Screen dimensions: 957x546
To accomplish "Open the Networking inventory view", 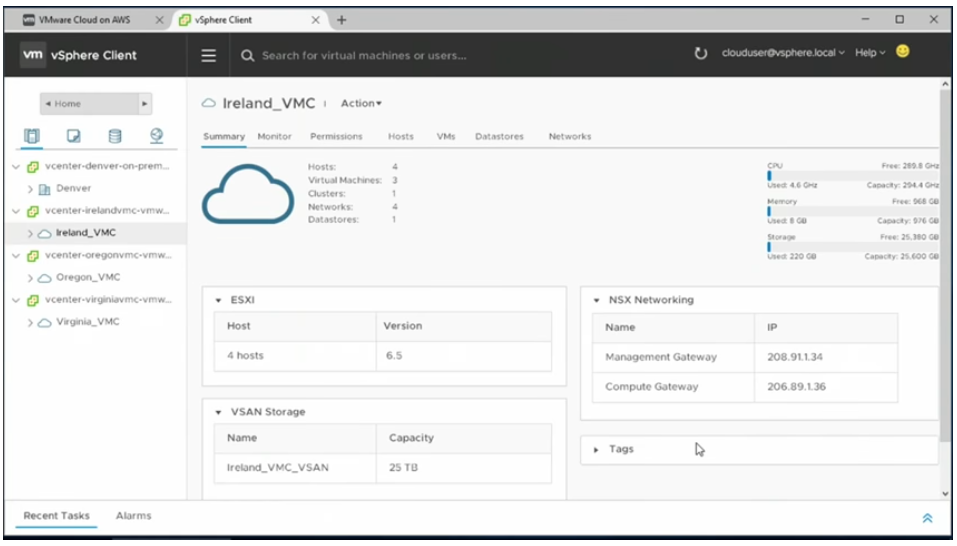I will click(156, 135).
